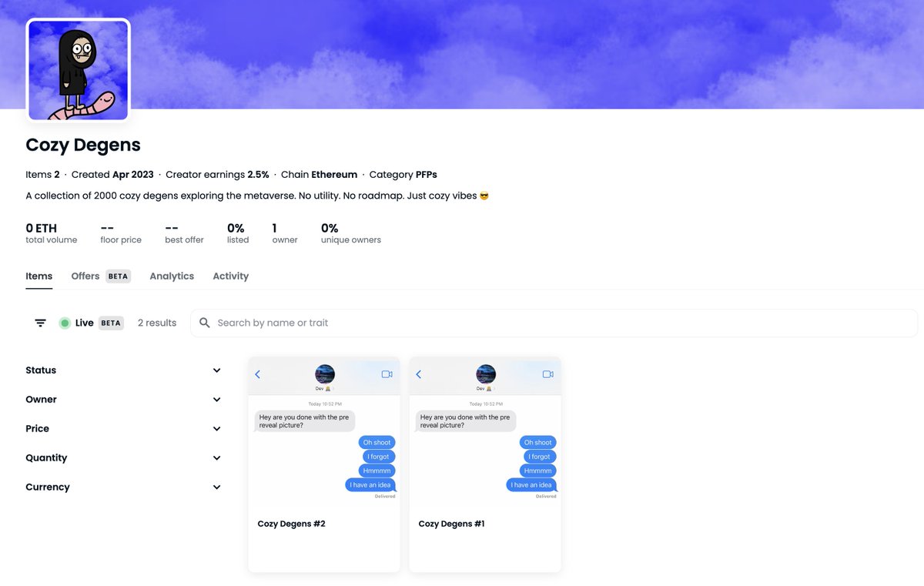The image size is (924, 586).
Task: Expand the Quantity filter
Action: 123,458
